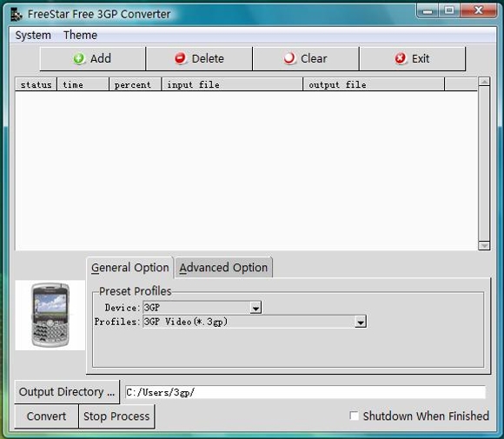The width and height of the screenshot is (504, 439).
Task: Open the Output Directory browse button
Action: [x=67, y=392]
